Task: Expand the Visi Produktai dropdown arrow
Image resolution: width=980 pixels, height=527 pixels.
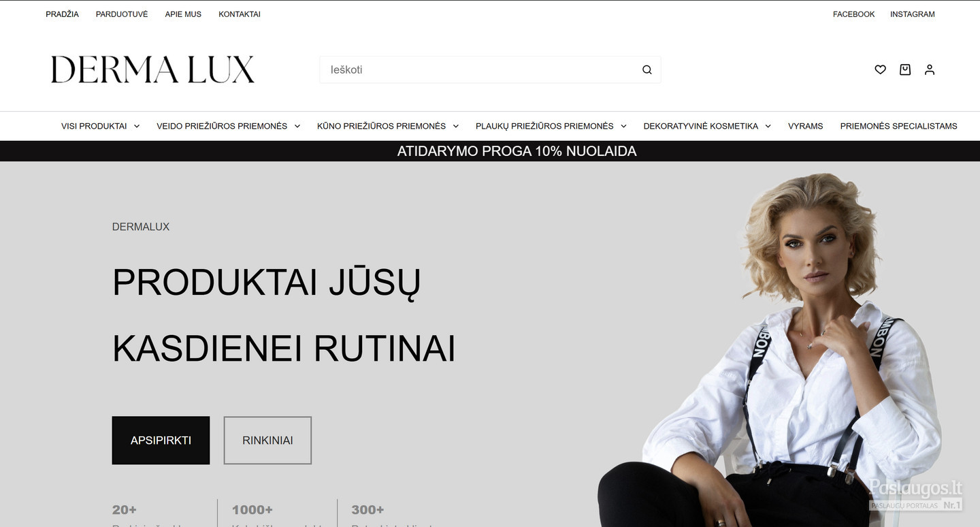Action: click(x=137, y=126)
